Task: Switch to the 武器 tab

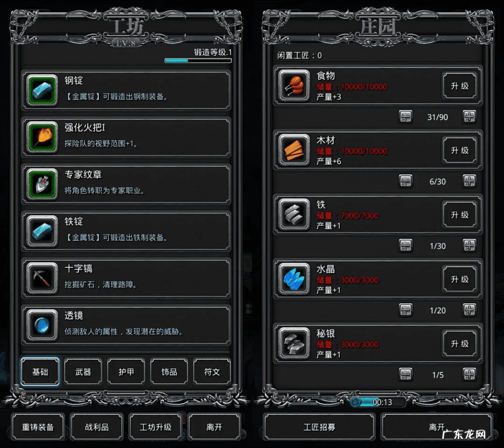Action: (x=83, y=372)
